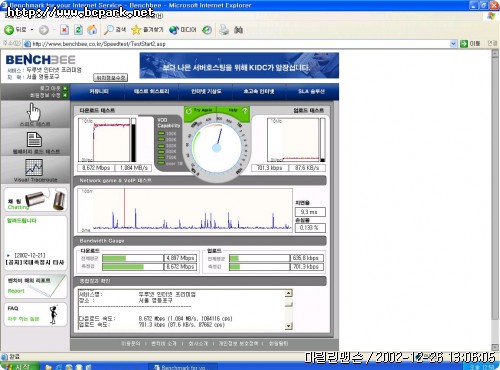Click the Benchbee Report banner link
The width and height of the screenshot is (500, 370).
[x=35, y=286]
